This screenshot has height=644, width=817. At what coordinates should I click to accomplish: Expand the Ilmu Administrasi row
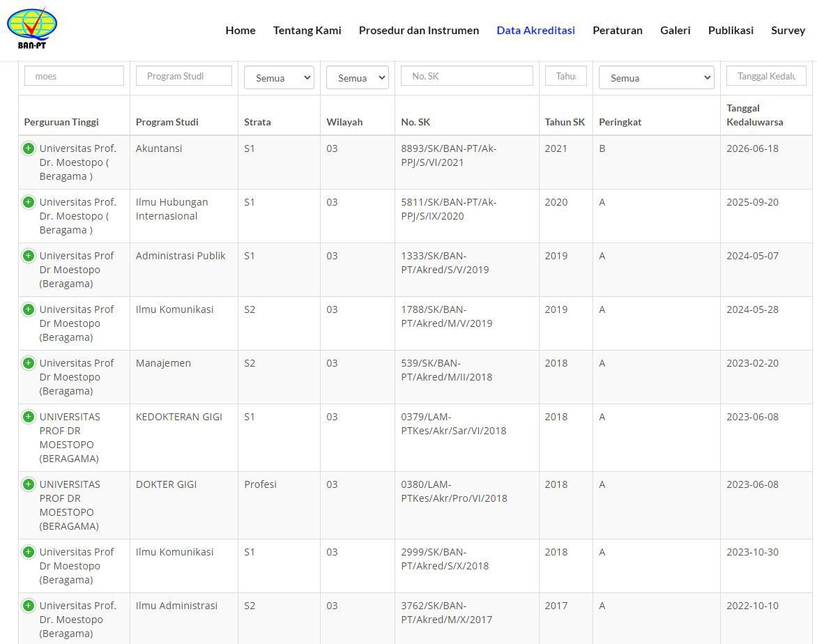point(29,606)
